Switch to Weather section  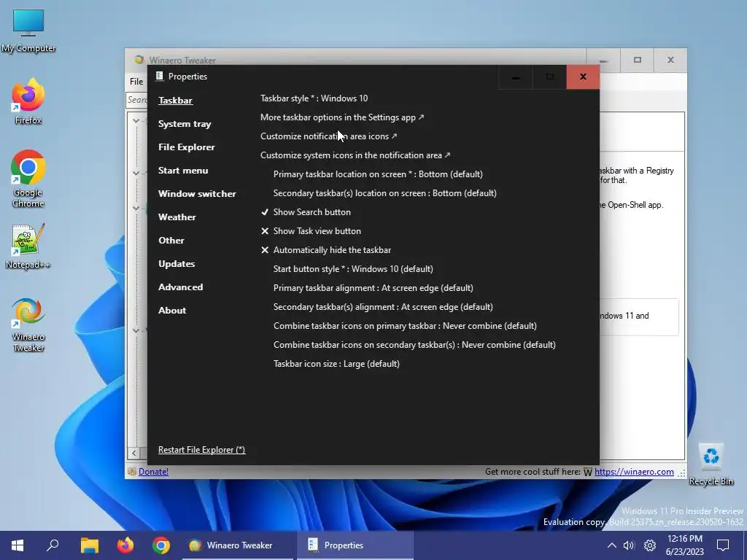click(177, 217)
